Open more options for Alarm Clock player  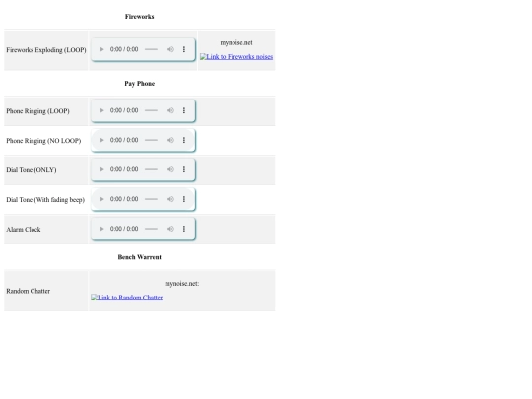(184, 229)
